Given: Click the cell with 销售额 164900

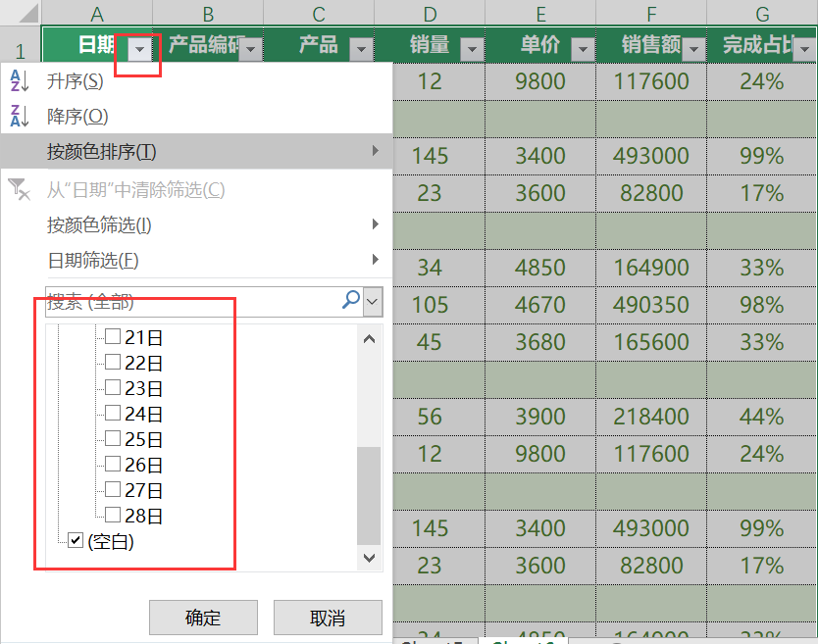Looking at the screenshot, I should pyautogui.click(x=651, y=268).
